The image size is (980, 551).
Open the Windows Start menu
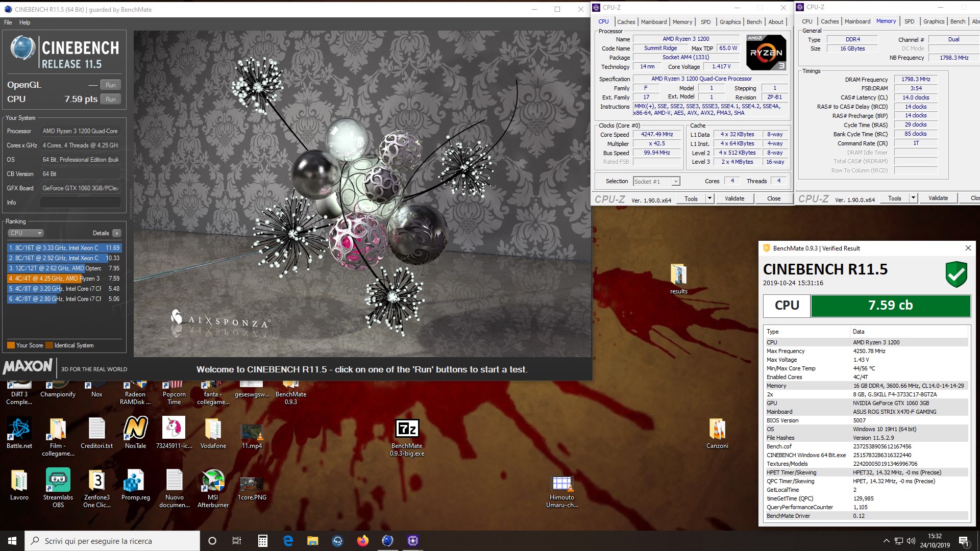click(12, 541)
